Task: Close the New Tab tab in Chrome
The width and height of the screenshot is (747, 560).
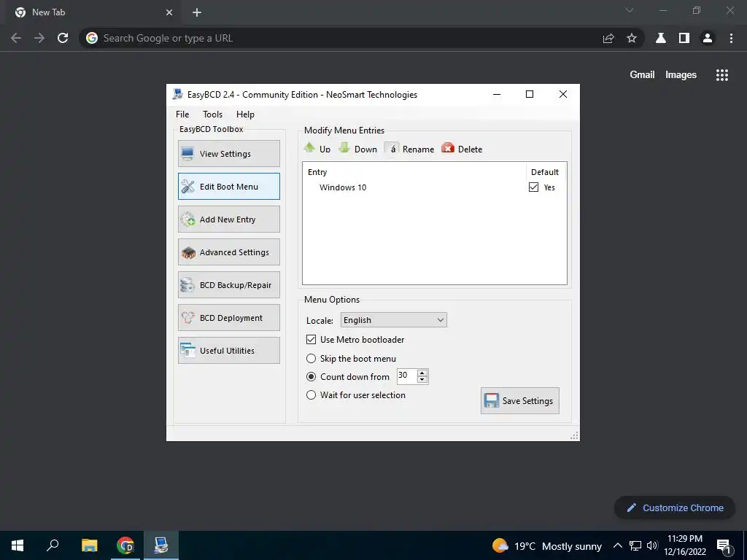Action: [169, 12]
